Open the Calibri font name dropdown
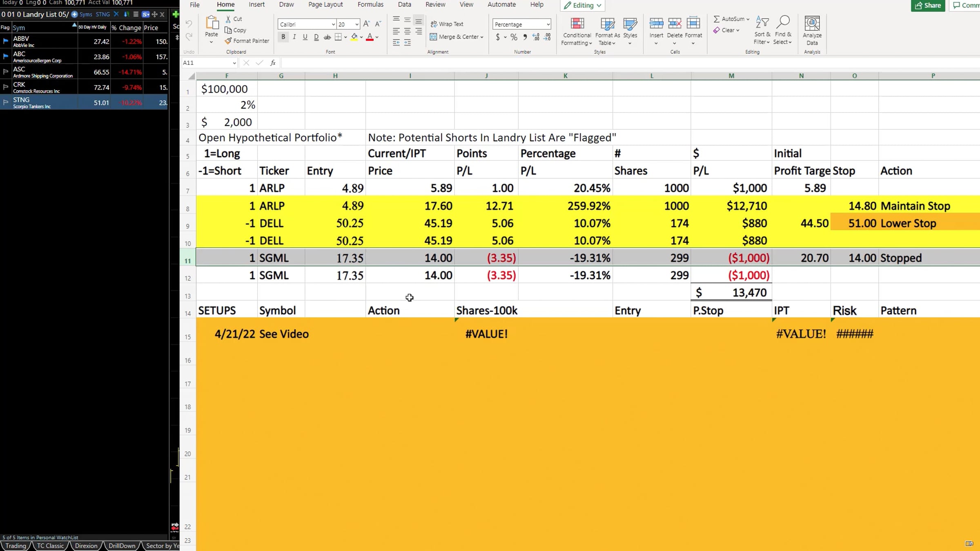This screenshot has width=980, height=551. 333,24
